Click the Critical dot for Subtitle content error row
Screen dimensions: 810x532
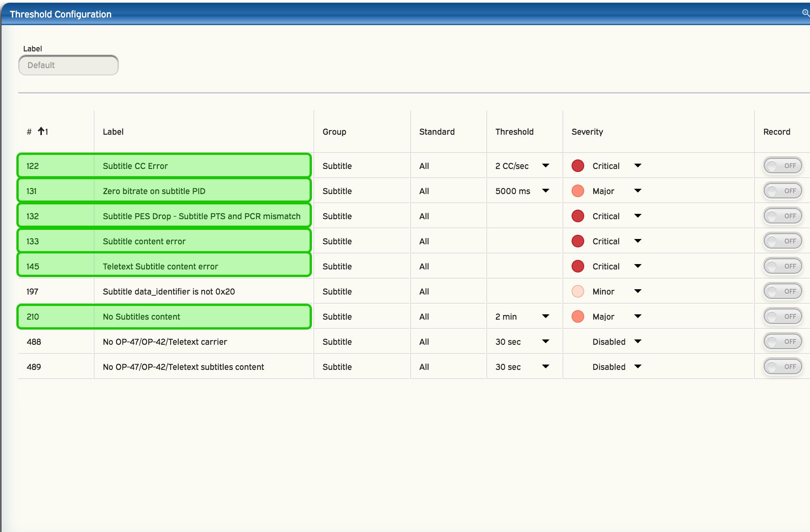point(578,241)
